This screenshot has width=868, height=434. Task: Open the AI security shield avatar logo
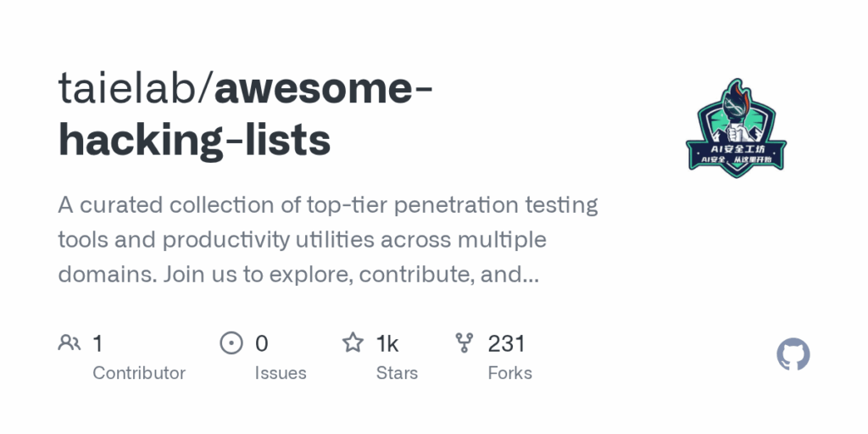(737, 128)
